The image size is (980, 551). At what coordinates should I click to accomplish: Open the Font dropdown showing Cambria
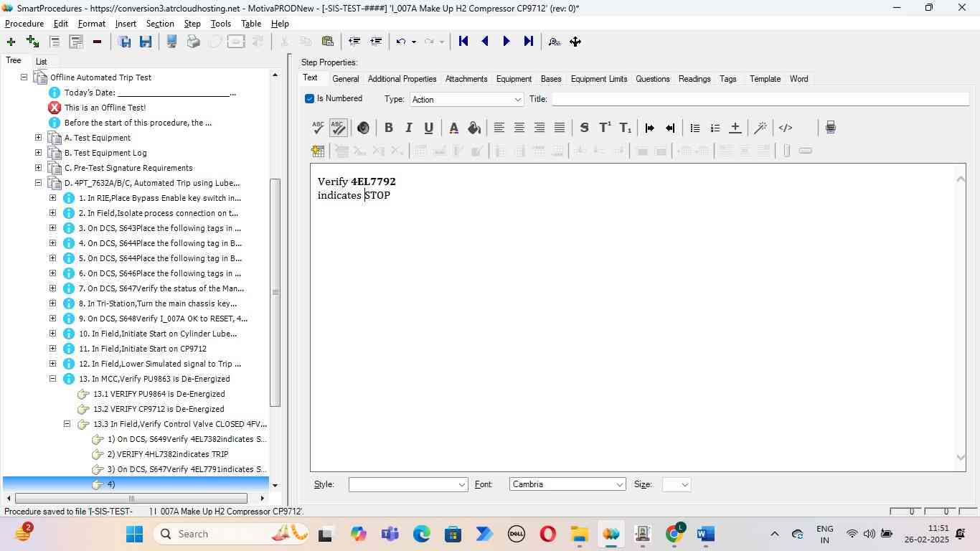click(567, 485)
